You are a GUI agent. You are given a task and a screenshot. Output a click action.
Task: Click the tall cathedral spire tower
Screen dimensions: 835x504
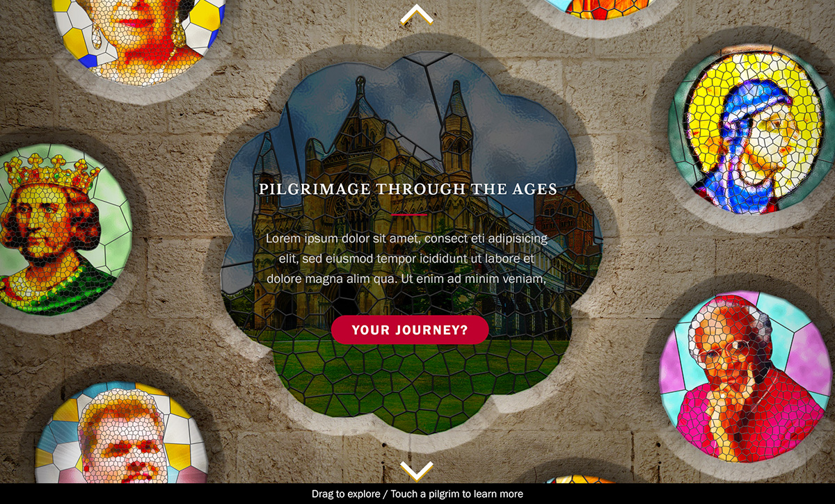(456, 132)
